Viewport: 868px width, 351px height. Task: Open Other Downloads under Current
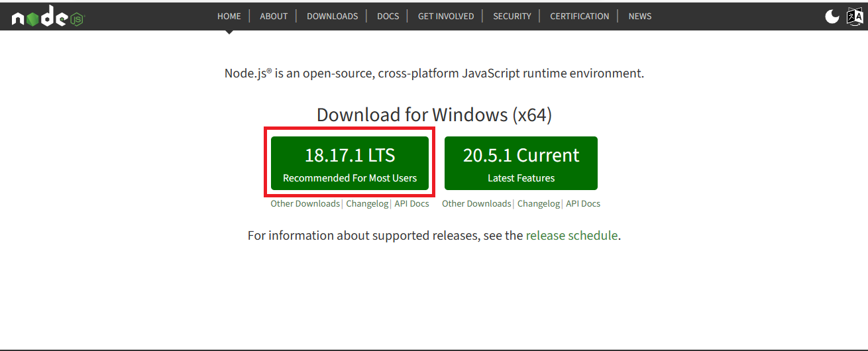pyautogui.click(x=476, y=204)
